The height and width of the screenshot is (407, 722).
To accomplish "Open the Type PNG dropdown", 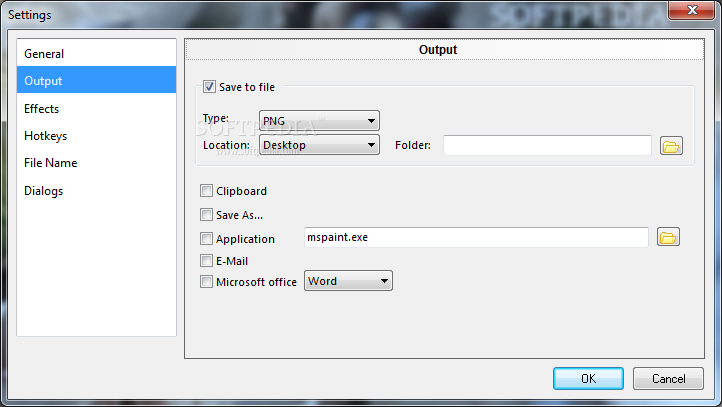I will pos(319,121).
